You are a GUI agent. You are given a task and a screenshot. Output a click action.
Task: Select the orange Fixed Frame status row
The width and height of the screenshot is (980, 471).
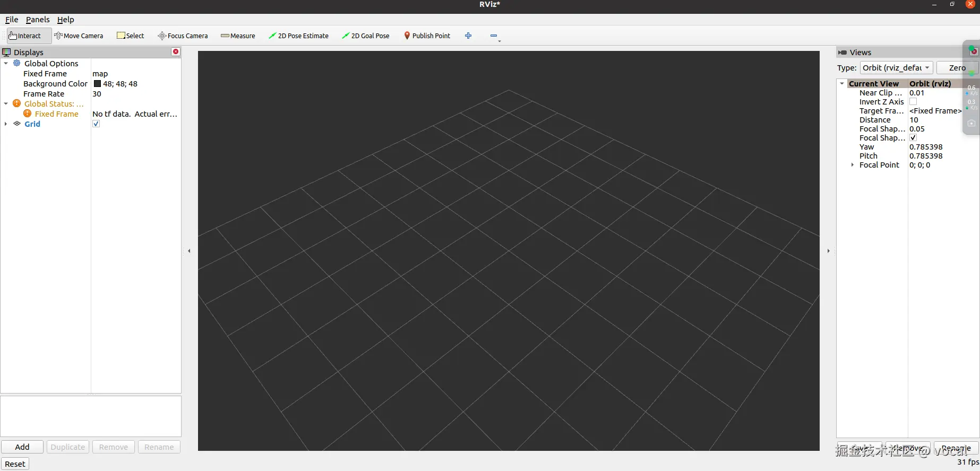pyautogui.click(x=57, y=114)
